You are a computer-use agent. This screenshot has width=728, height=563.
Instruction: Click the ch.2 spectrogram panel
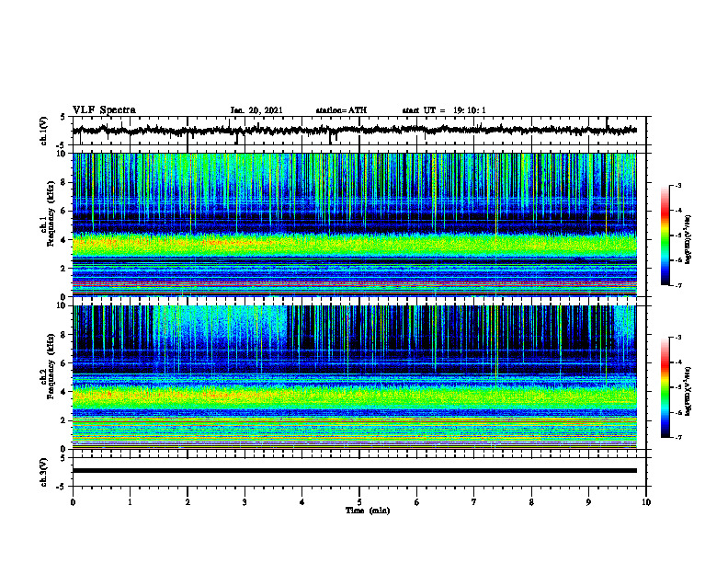coord(355,377)
